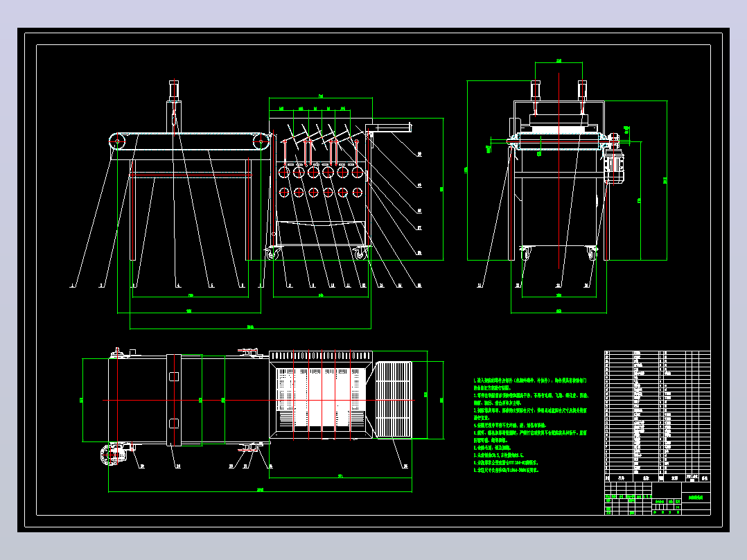Click the horizontal cylinder at cabinet top right
The width and height of the screenshot is (747, 560).
click(x=388, y=128)
